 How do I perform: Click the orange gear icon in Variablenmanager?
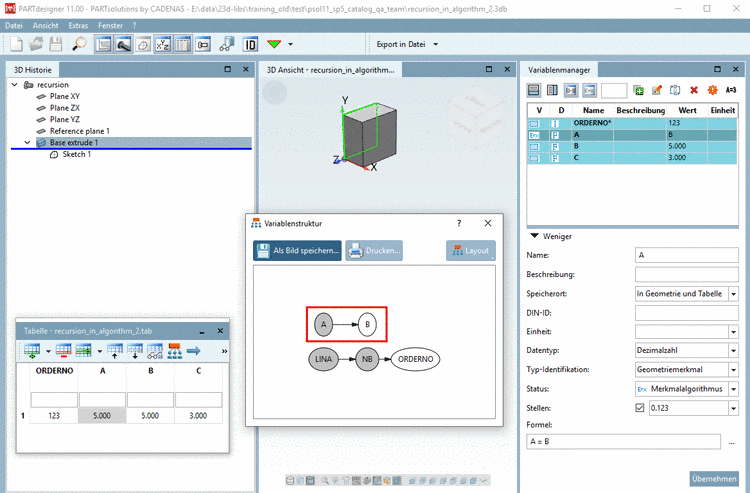[713, 90]
